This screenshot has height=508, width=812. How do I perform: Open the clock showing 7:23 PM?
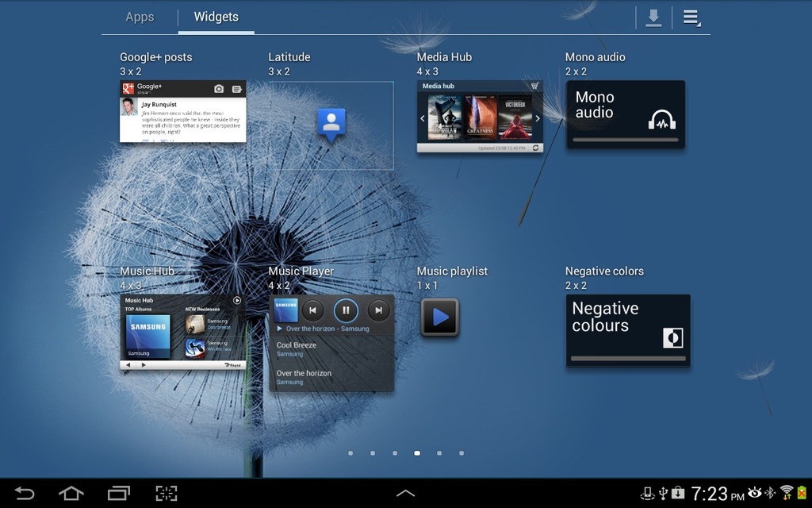tap(718, 494)
